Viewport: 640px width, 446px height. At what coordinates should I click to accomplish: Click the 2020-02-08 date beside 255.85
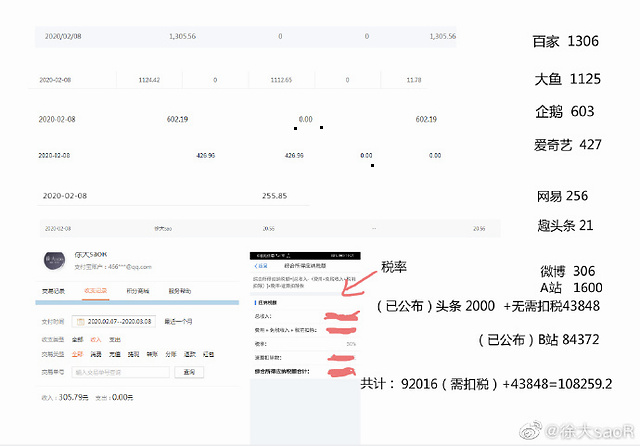pos(65,196)
